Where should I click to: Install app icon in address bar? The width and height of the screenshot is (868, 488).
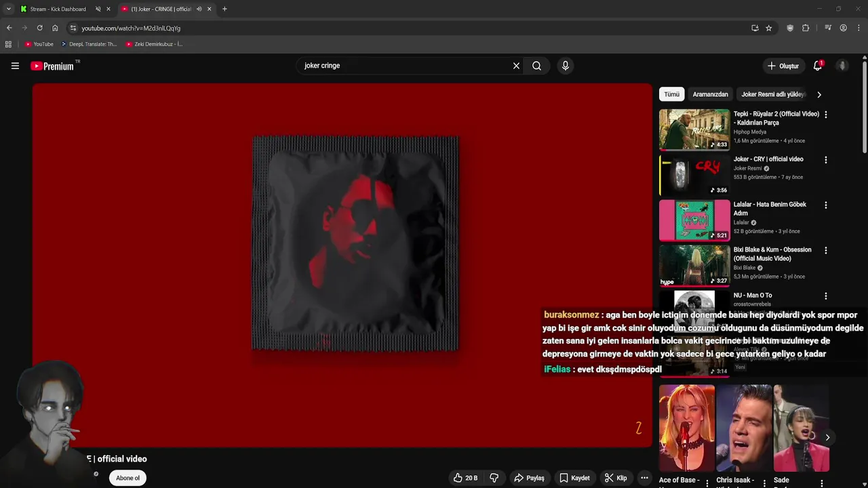coord(755,28)
